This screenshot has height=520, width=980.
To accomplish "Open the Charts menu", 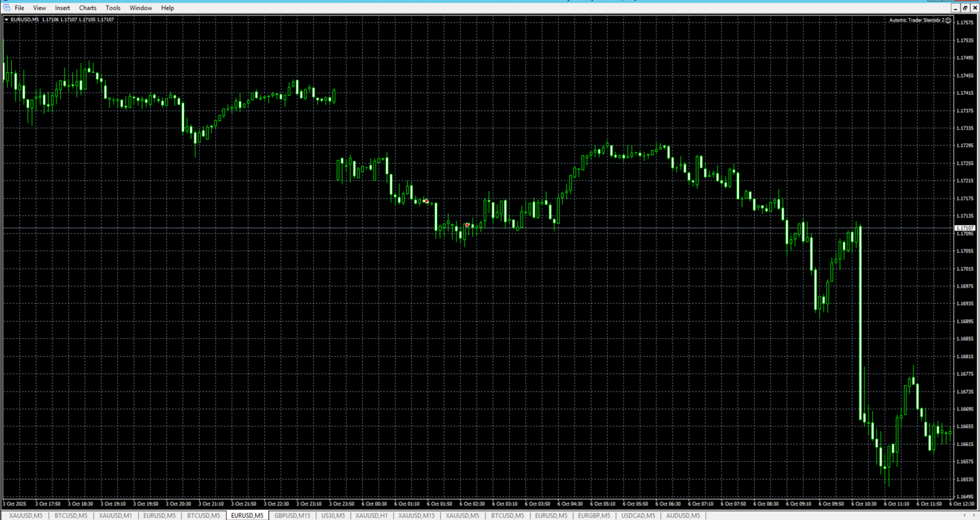I will point(88,8).
